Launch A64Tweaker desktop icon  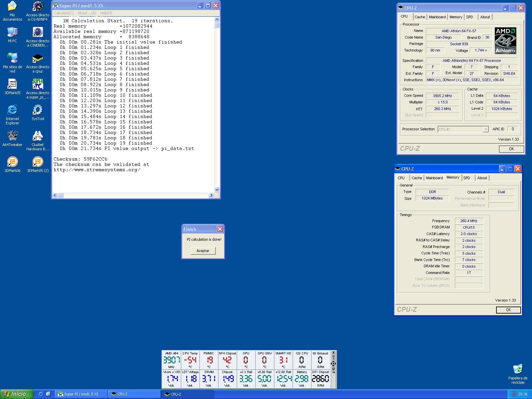(12, 139)
